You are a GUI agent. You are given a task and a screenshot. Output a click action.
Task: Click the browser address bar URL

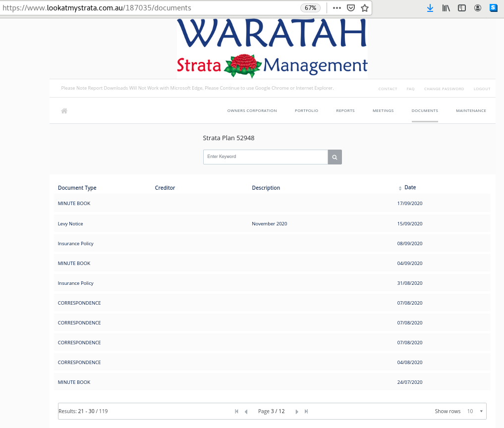click(x=97, y=8)
